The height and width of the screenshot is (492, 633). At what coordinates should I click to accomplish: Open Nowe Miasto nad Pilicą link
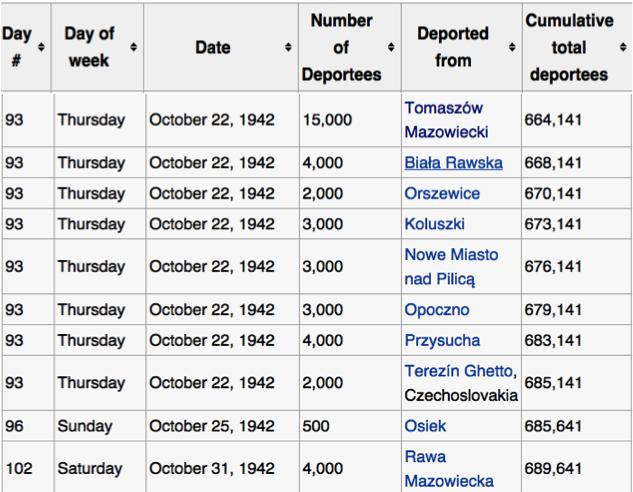[x=451, y=267]
